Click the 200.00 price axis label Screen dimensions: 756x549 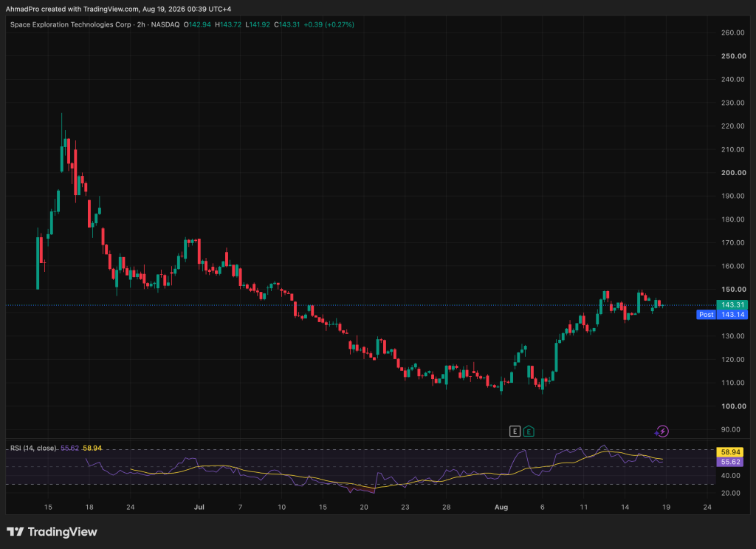[x=733, y=173]
